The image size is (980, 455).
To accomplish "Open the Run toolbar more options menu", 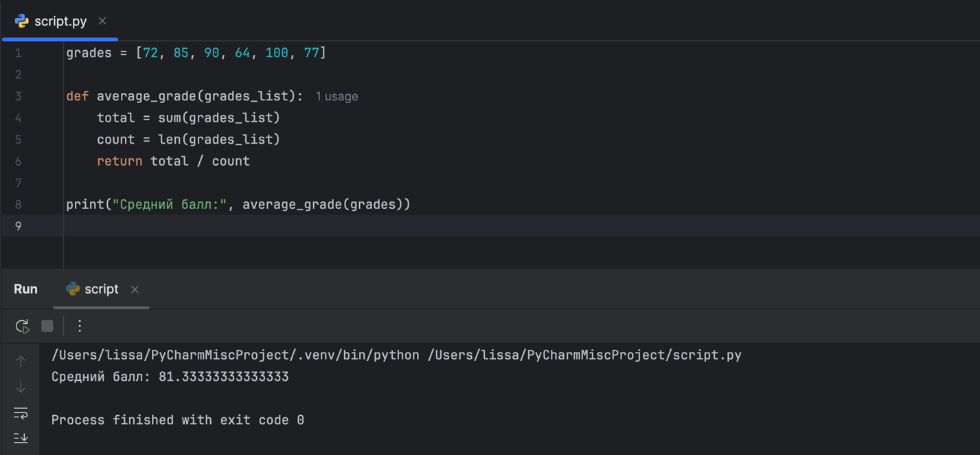I will pos(80,326).
